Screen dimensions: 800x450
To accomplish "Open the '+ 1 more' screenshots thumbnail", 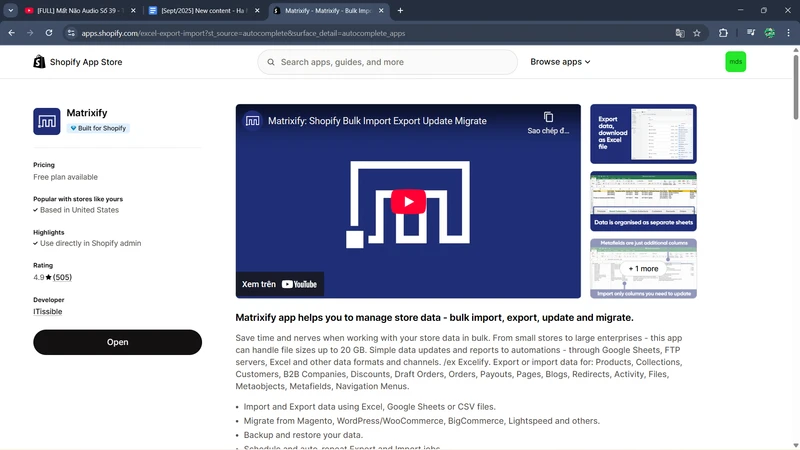I will 643,268.
